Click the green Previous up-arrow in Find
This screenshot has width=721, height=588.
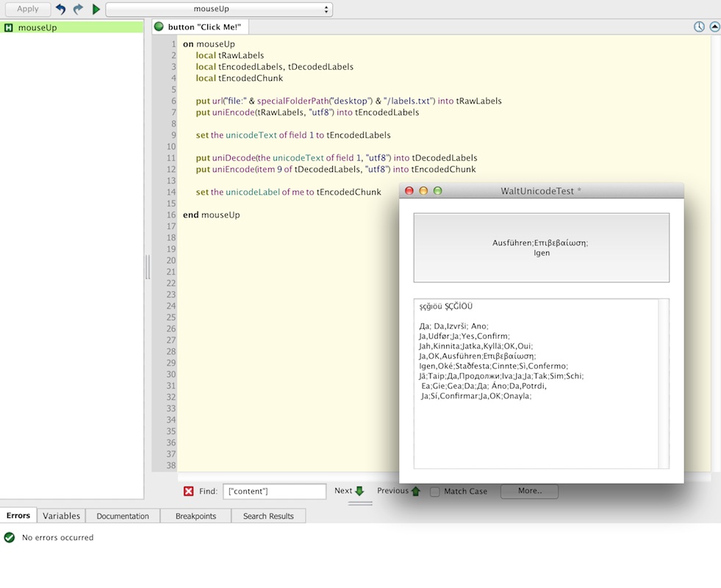click(415, 491)
